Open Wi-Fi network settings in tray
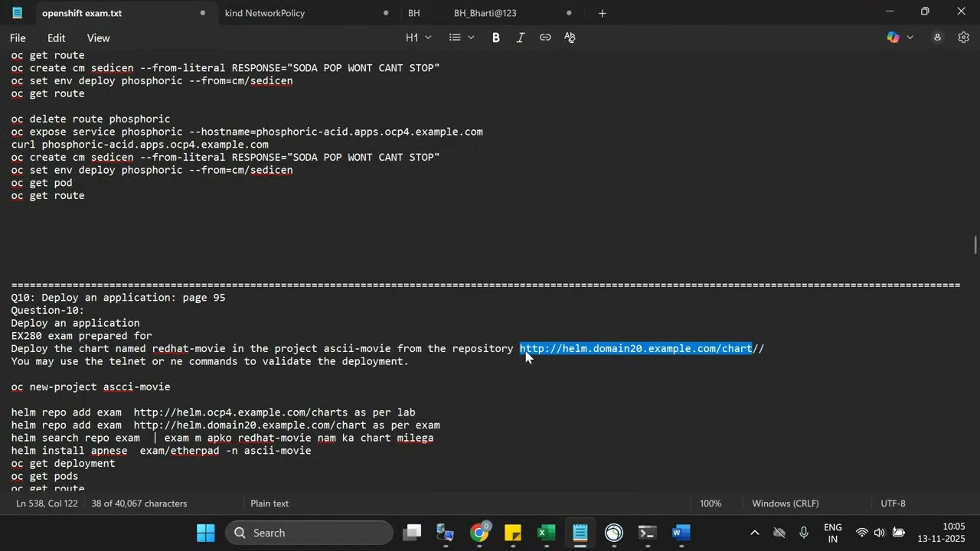 pyautogui.click(x=861, y=533)
